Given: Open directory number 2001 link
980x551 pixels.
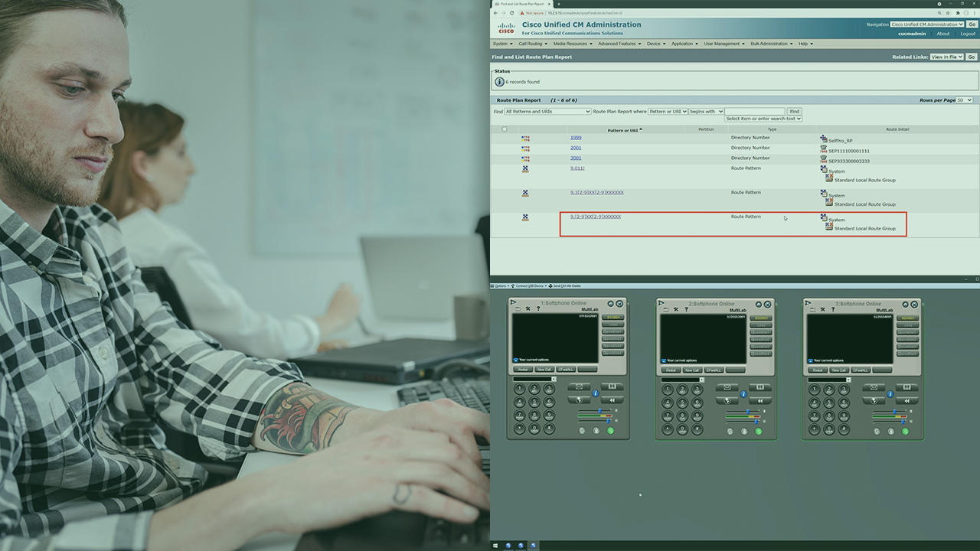Looking at the screenshot, I should (576, 148).
